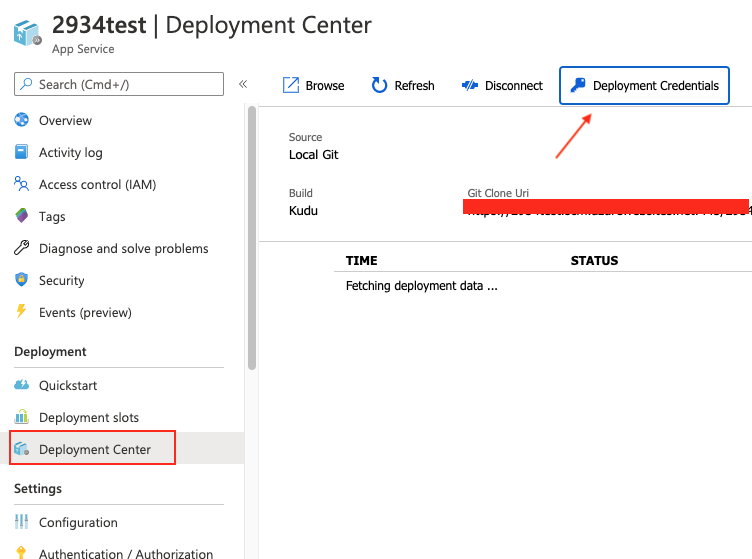Click the Authentication key icon
The width and height of the screenshot is (752, 559).
(x=21, y=552)
